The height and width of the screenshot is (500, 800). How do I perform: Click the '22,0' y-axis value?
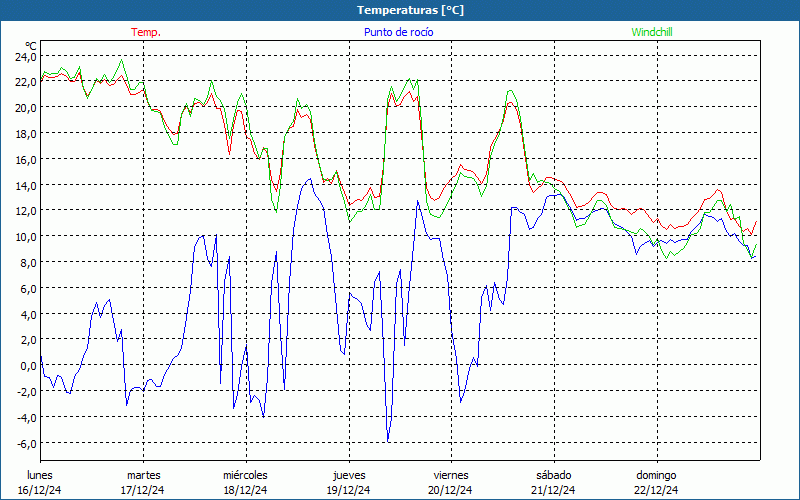tap(26, 82)
